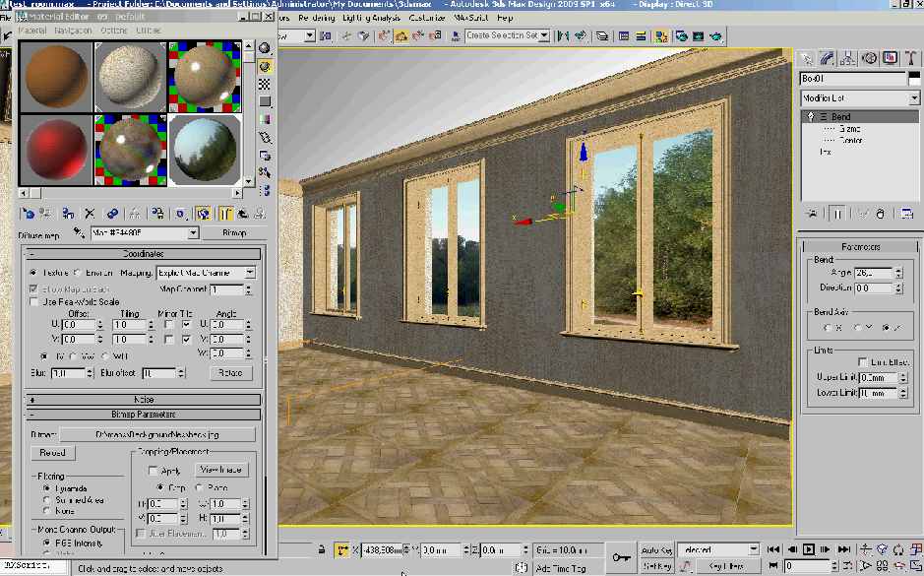
Task: Click the Sample Type sphere icon
Action: 265,48
